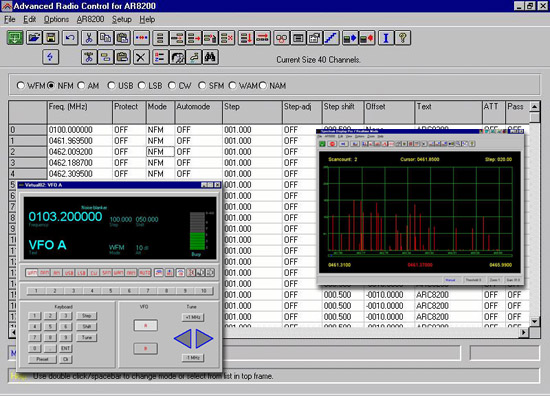Click the channel table scroll down arrow
Viewport: 550px width, 396px height.
pos(535,321)
